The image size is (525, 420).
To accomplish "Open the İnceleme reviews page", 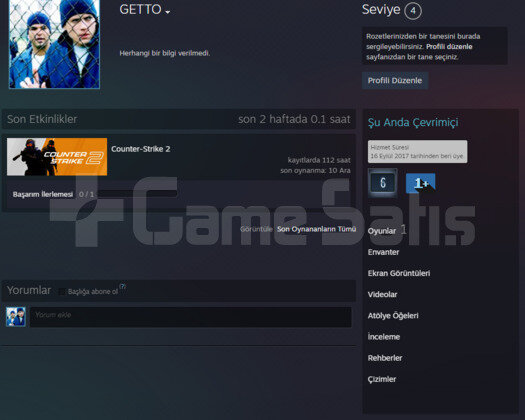I will click(x=384, y=337).
